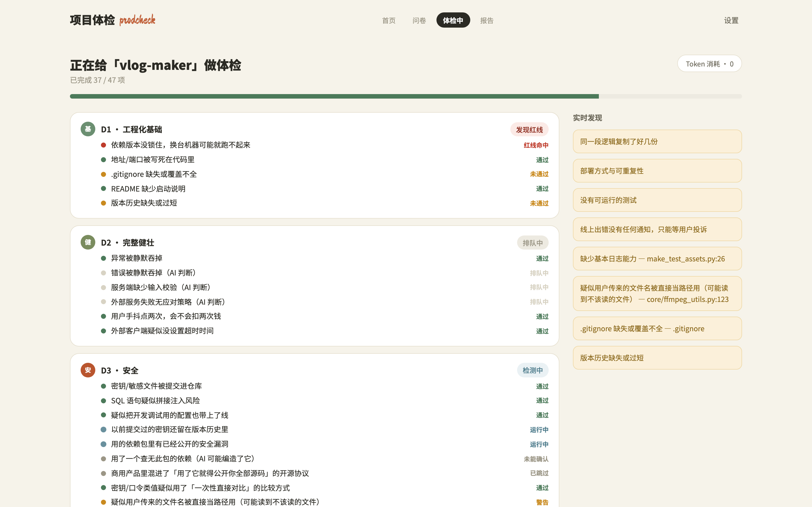
Task: Click the red 安 icon of D3
Action: click(88, 370)
